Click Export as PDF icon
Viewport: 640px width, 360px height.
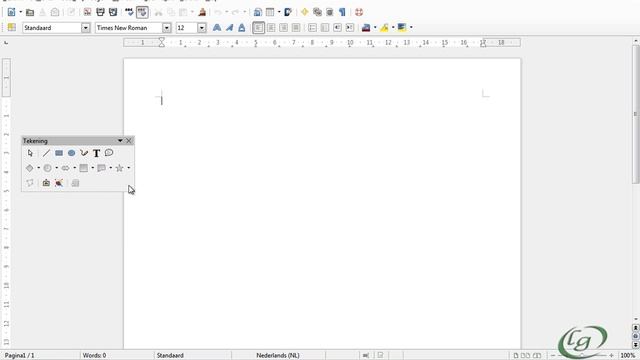pos(87,12)
